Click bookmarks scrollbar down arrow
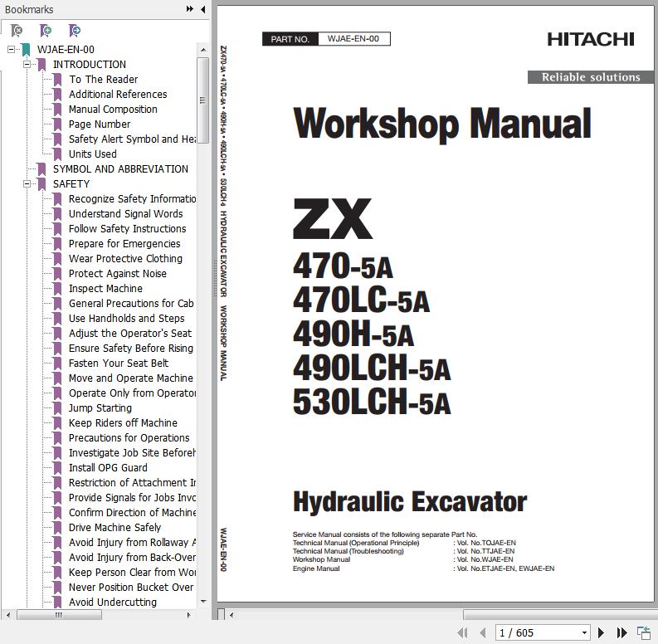 click(x=203, y=601)
